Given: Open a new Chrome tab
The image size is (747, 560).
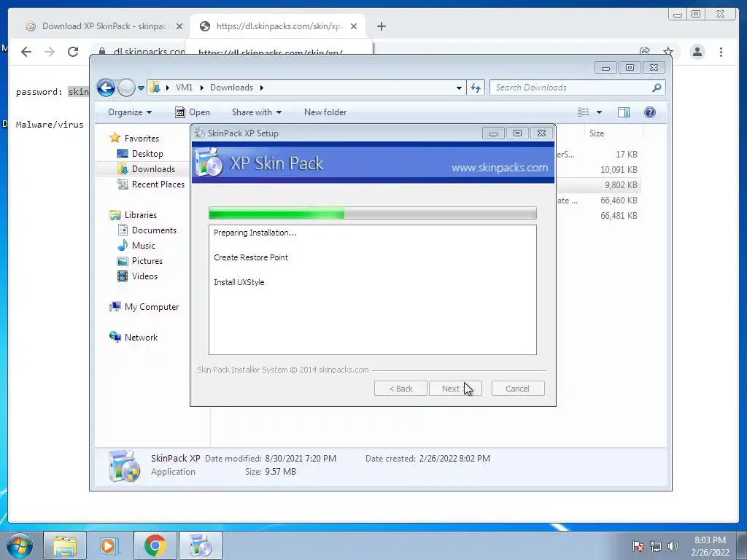Looking at the screenshot, I should point(381,26).
